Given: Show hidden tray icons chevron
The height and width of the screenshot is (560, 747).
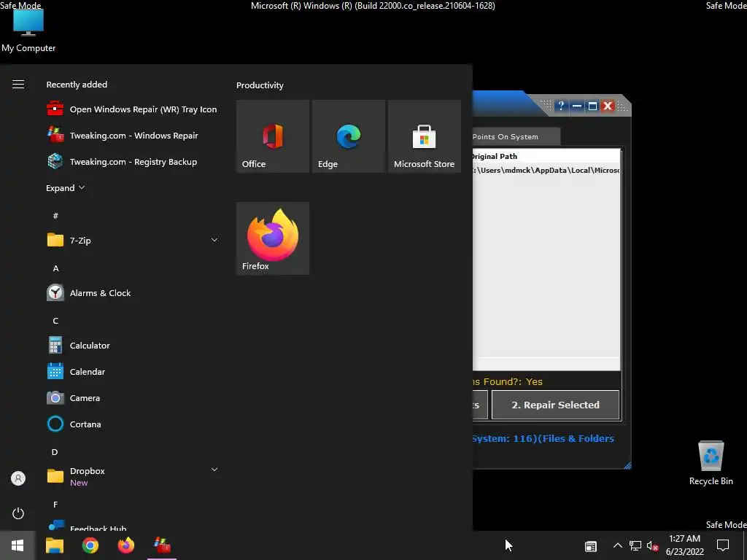Looking at the screenshot, I should click(x=617, y=545).
